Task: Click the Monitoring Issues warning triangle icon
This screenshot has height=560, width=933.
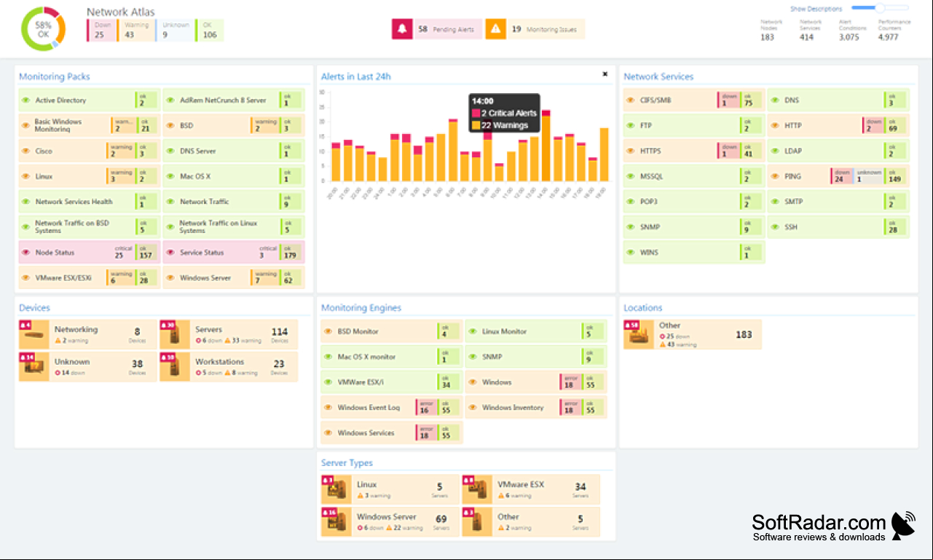Action: pyautogui.click(x=495, y=29)
